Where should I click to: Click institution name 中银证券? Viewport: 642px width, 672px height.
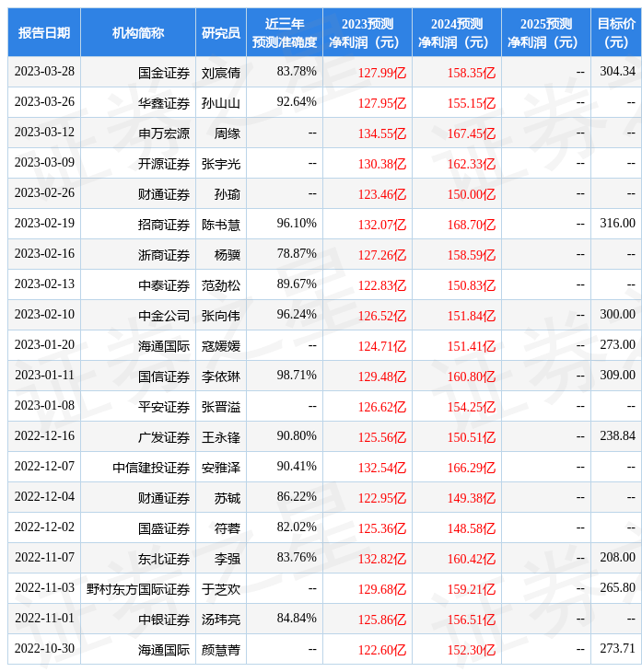164,620
